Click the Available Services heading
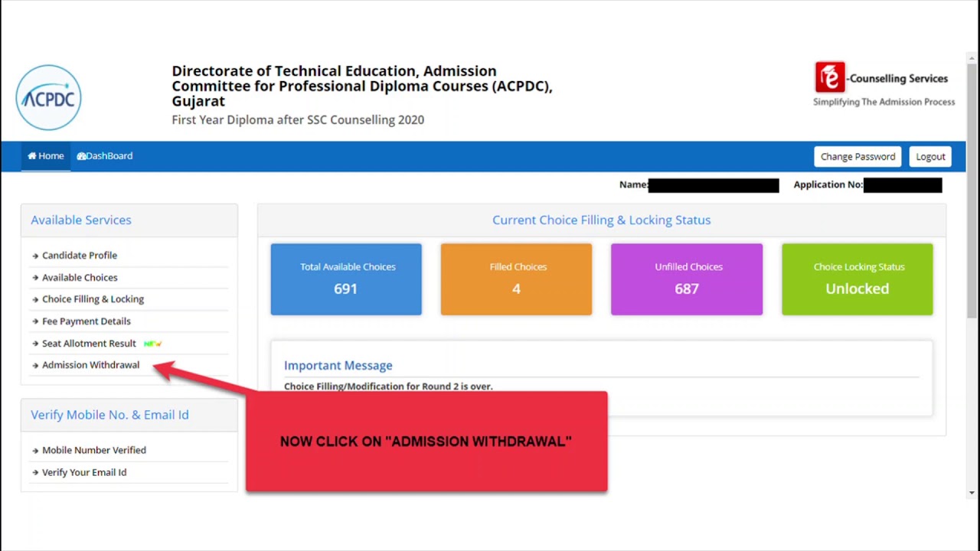Image resolution: width=980 pixels, height=551 pixels. (x=81, y=220)
